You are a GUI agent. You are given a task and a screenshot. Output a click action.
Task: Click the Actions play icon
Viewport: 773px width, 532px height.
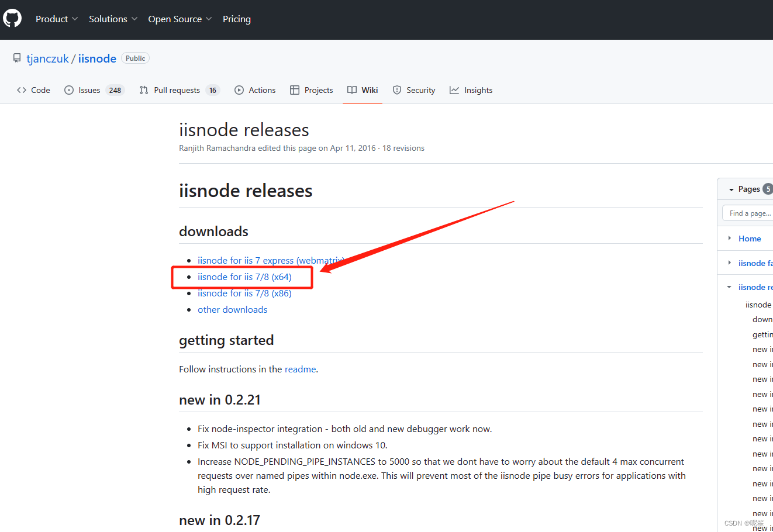pos(239,90)
